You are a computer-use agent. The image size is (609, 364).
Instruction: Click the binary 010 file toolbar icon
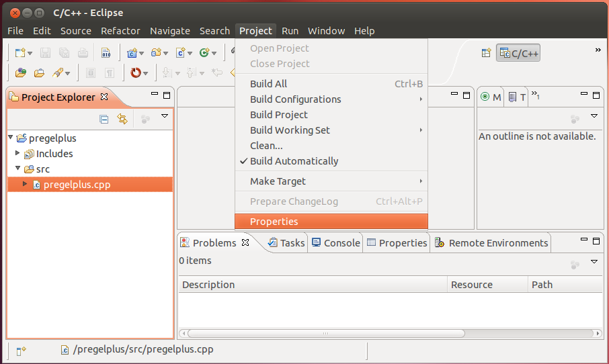pyautogui.click(x=106, y=52)
